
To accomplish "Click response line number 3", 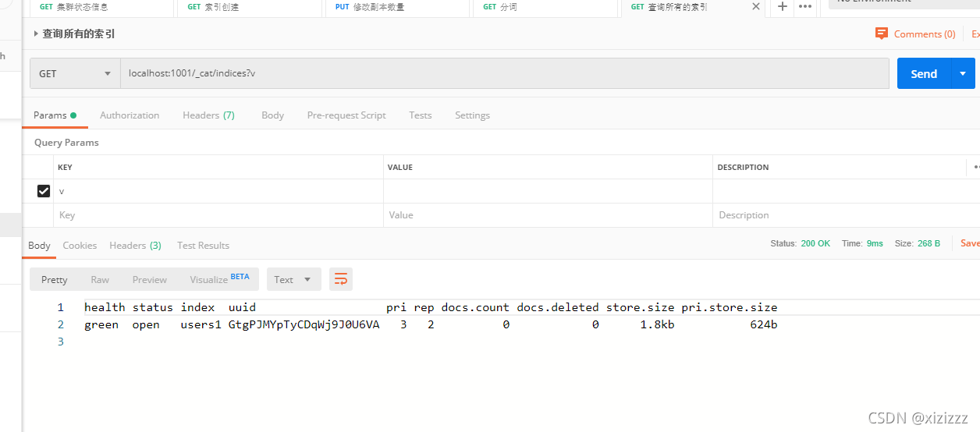I will 61,342.
